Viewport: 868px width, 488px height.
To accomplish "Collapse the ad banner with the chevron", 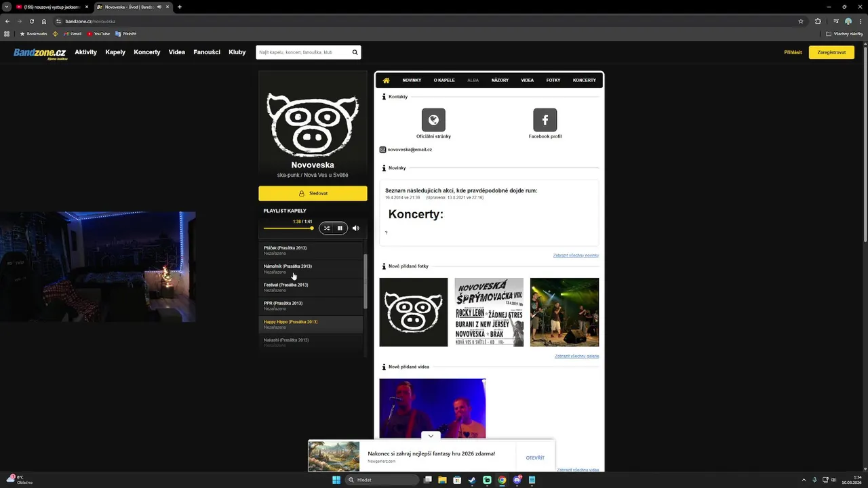I will point(431,436).
